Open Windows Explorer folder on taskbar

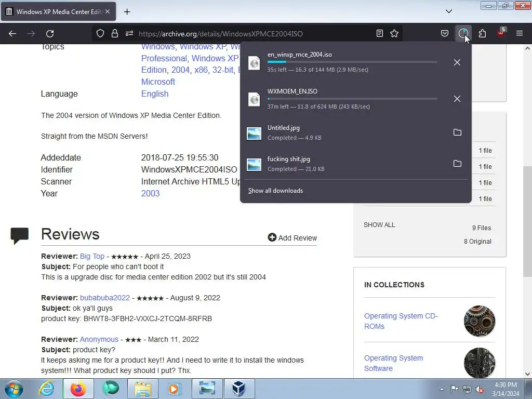(x=143, y=389)
